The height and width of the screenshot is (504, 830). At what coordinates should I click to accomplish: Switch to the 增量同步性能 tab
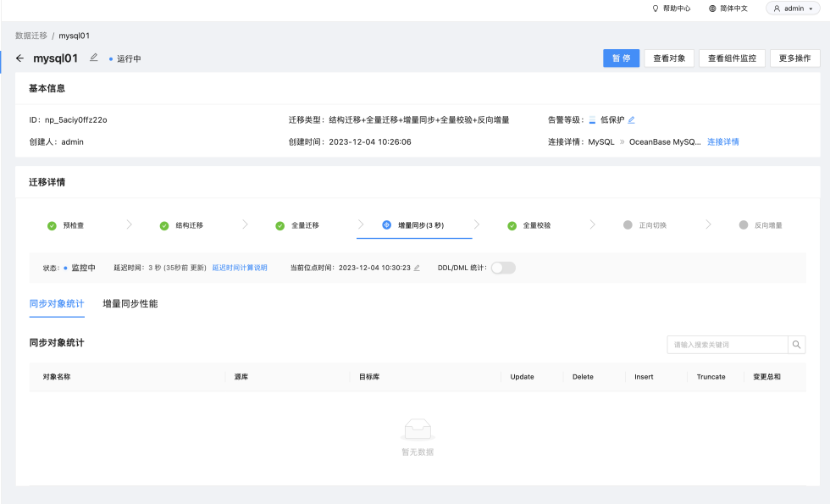tap(130, 304)
